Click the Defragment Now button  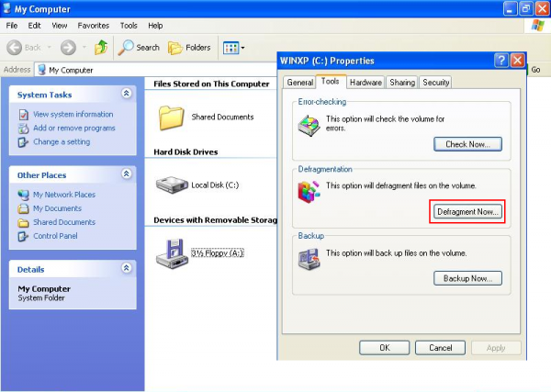pos(467,212)
